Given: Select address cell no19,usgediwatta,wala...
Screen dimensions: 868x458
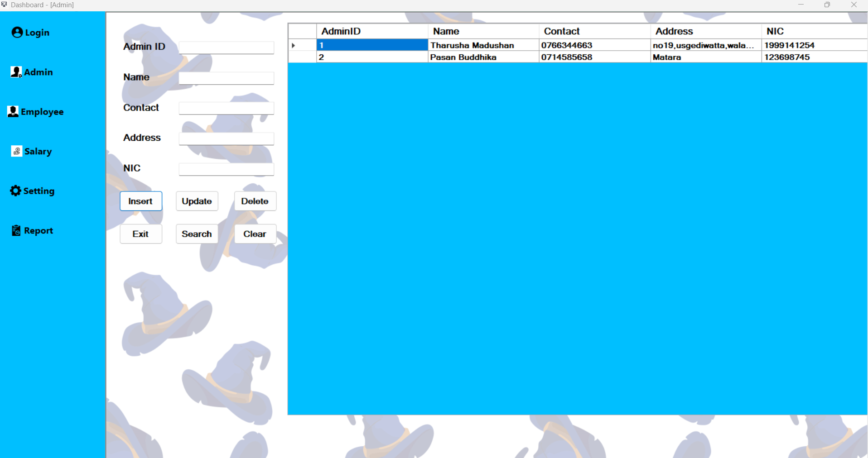Looking at the screenshot, I should coord(706,45).
